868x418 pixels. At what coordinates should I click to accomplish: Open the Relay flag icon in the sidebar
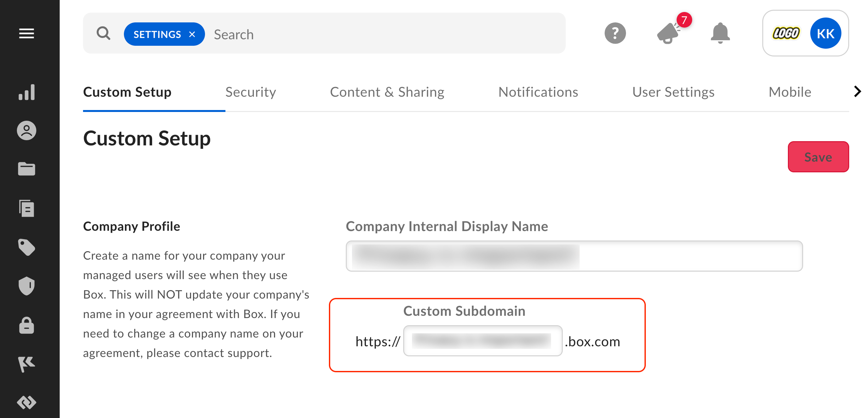[26, 364]
